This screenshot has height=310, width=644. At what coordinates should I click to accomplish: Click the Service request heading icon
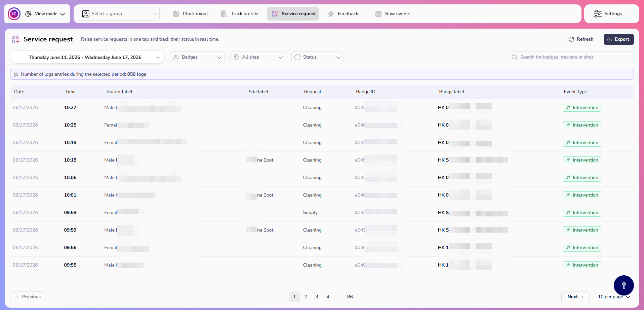coord(15,39)
